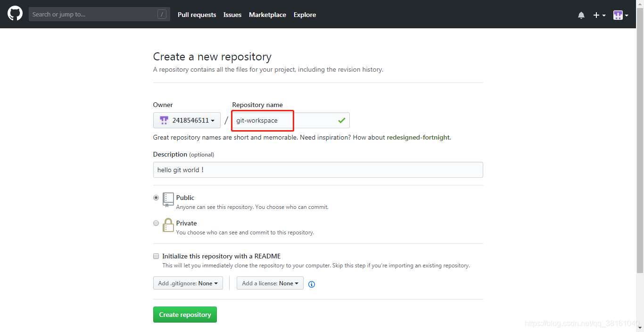Open the user avatar menu
The image size is (644, 332).
(620, 15)
